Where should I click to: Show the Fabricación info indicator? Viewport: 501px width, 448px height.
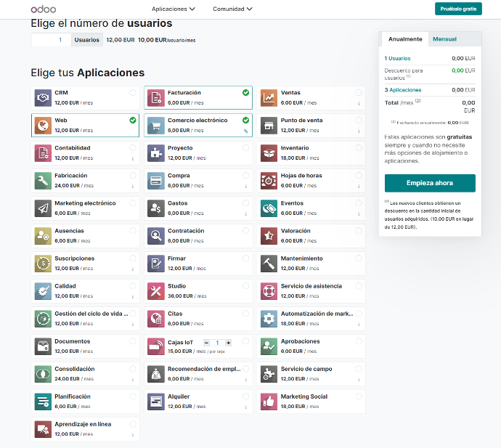(133, 187)
